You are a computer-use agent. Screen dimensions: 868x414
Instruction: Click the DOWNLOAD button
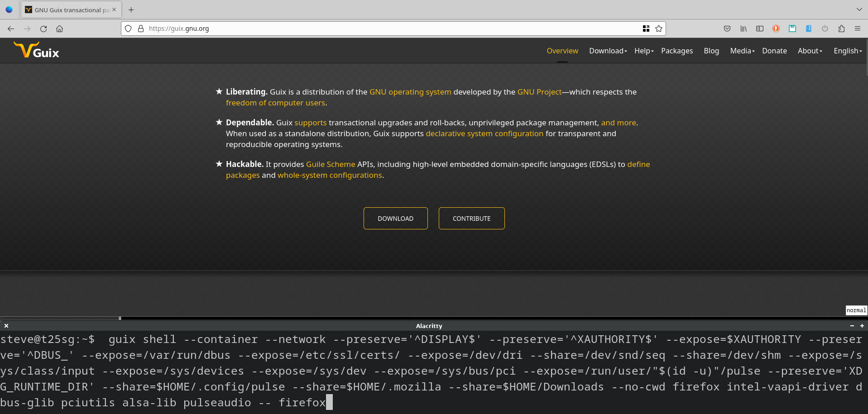tap(396, 218)
